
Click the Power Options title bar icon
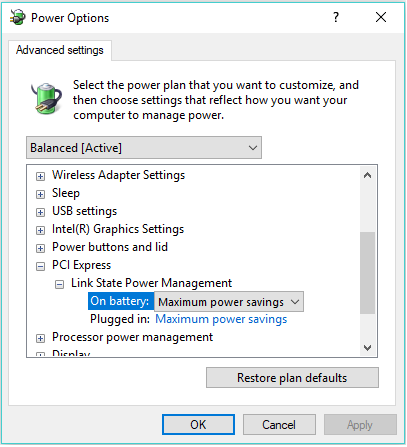(18, 17)
